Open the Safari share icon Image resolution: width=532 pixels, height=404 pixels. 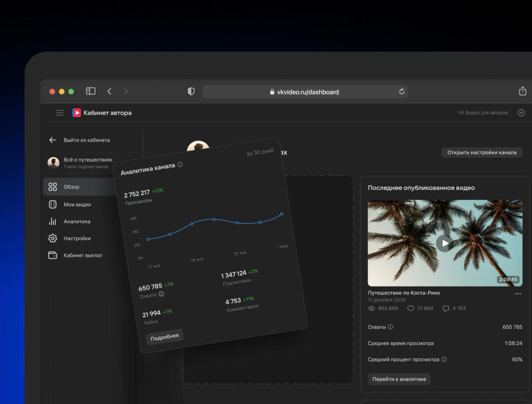[x=522, y=91]
